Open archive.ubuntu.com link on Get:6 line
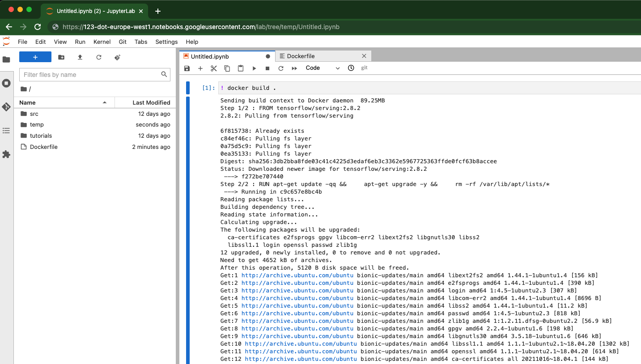The height and width of the screenshot is (364, 641). pyautogui.click(x=297, y=313)
